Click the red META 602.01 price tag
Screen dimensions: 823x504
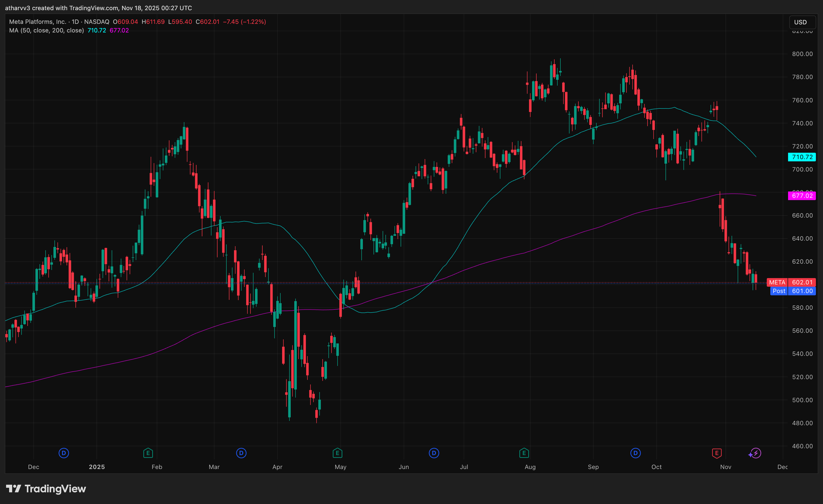click(791, 282)
